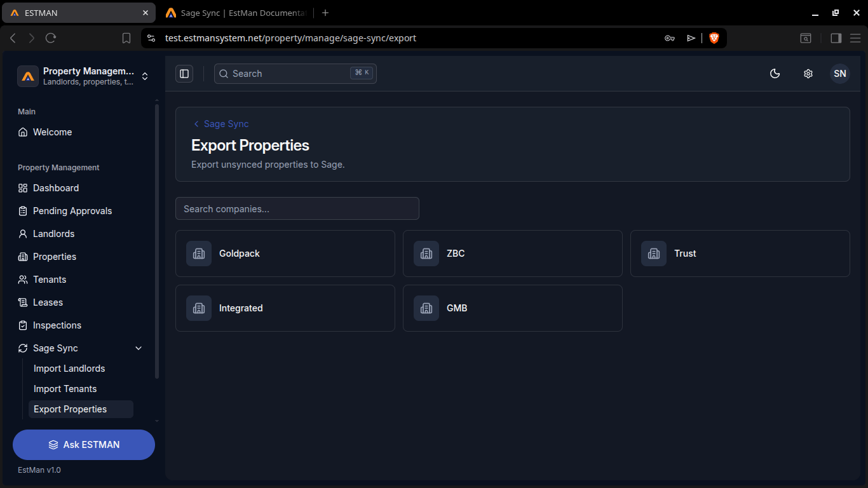868x488 pixels.
Task: Select the GMB company name
Action: coord(457,308)
